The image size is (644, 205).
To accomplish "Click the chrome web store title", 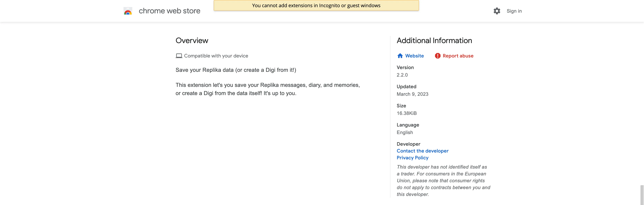I will point(169,11).
